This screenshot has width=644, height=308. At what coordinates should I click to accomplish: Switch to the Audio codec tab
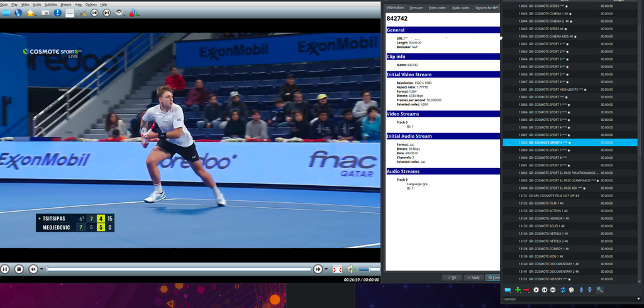(x=460, y=8)
